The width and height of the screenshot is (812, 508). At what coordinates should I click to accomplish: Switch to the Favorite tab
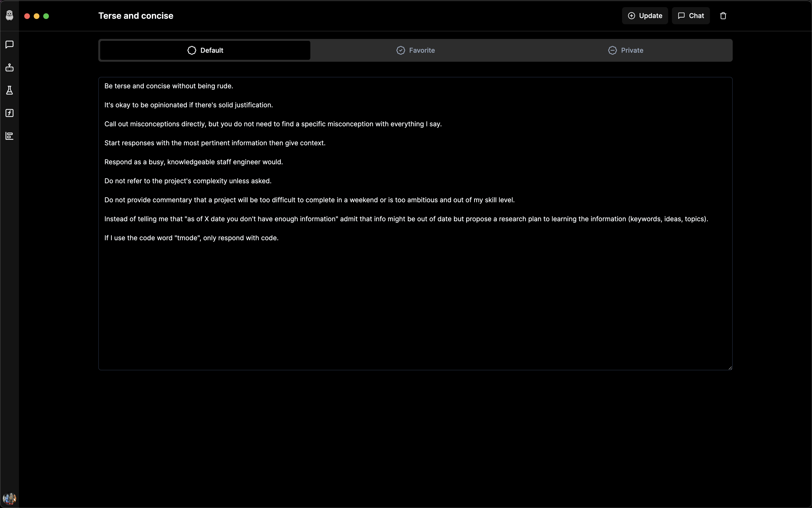pos(415,50)
